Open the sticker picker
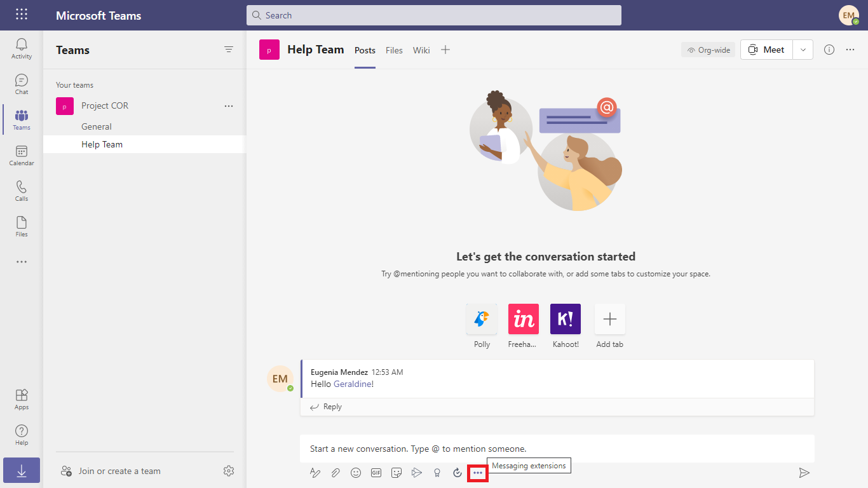Screen dimensions: 868x488 point(397,473)
